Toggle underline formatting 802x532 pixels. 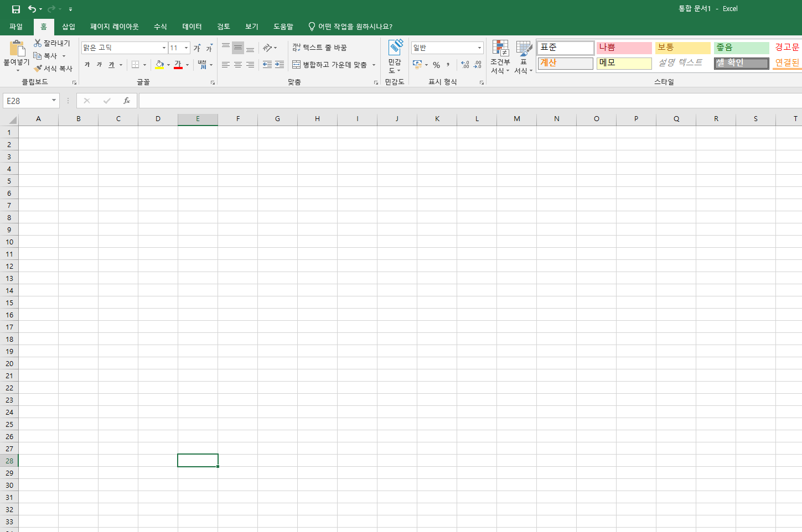click(111, 65)
